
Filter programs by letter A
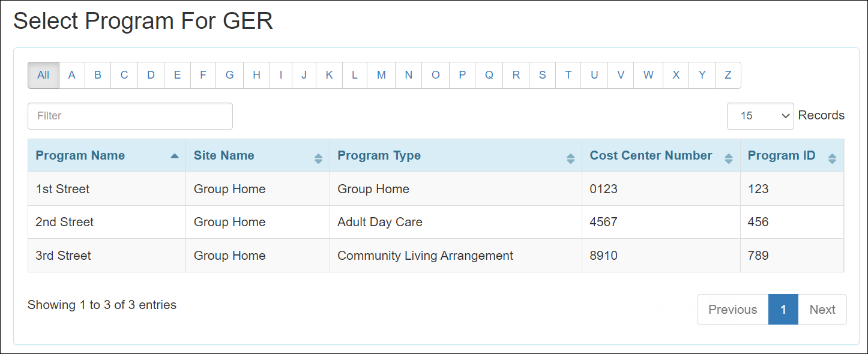(72, 75)
